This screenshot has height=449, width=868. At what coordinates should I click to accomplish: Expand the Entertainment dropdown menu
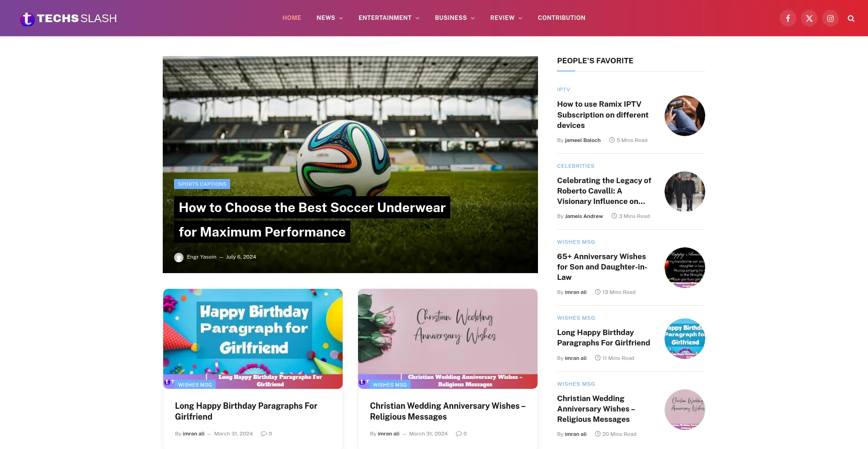coord(389,18)
